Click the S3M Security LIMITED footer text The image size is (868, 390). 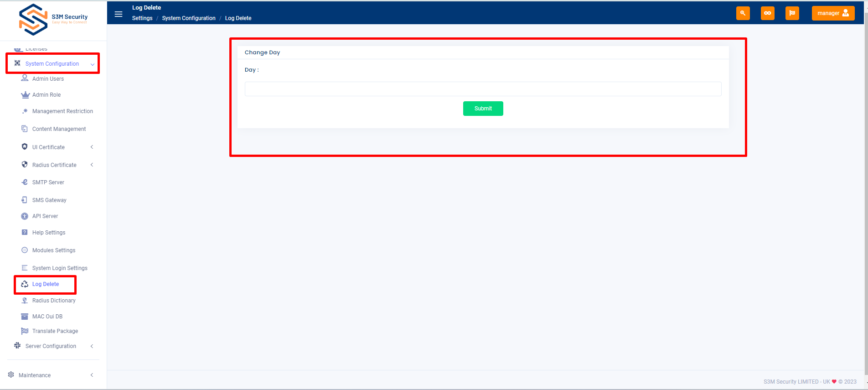pyautogui.click(x=810, y=382)
